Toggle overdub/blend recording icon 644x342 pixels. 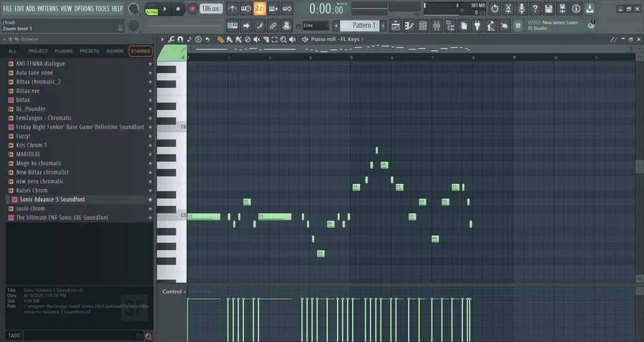[x=273, y=9]
